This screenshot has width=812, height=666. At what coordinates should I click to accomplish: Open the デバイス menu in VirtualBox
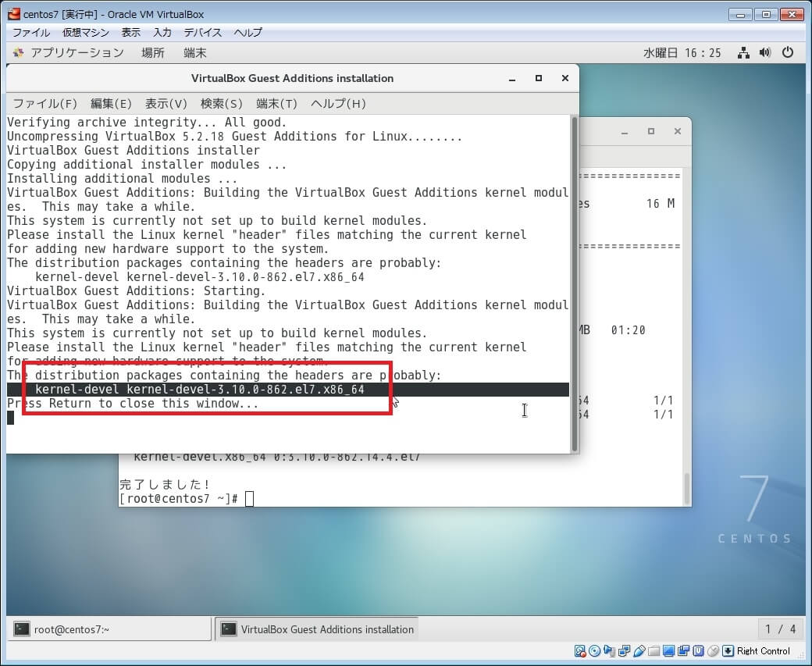pyautogui.click(x=203, y=33)
